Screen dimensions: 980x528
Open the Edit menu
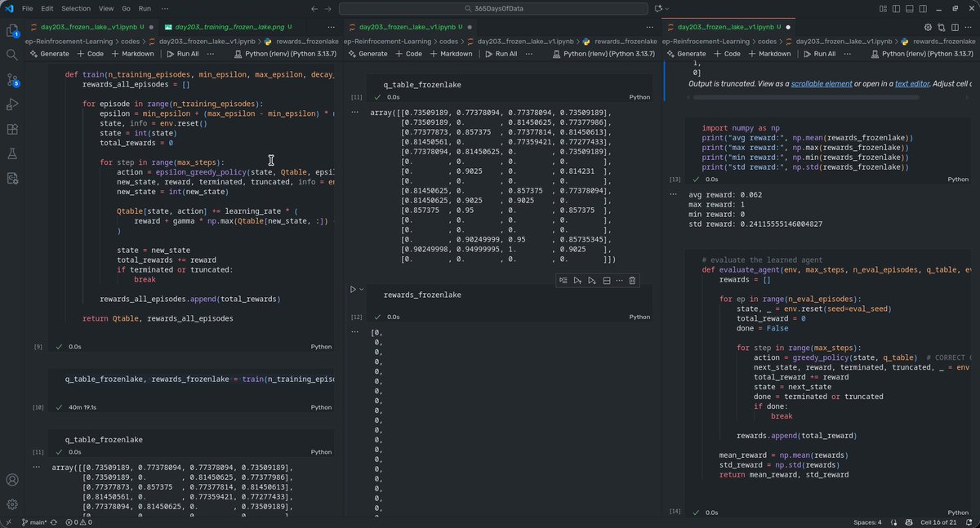47,8
